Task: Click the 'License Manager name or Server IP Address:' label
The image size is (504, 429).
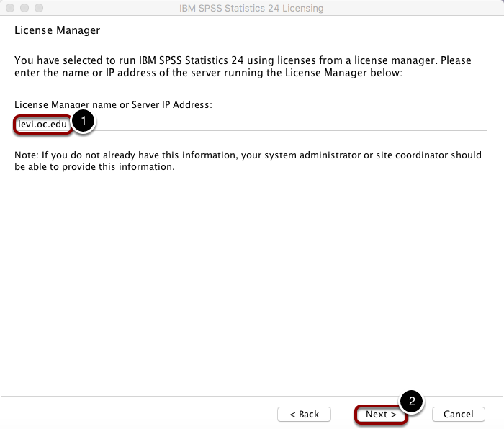Action: 113,105
